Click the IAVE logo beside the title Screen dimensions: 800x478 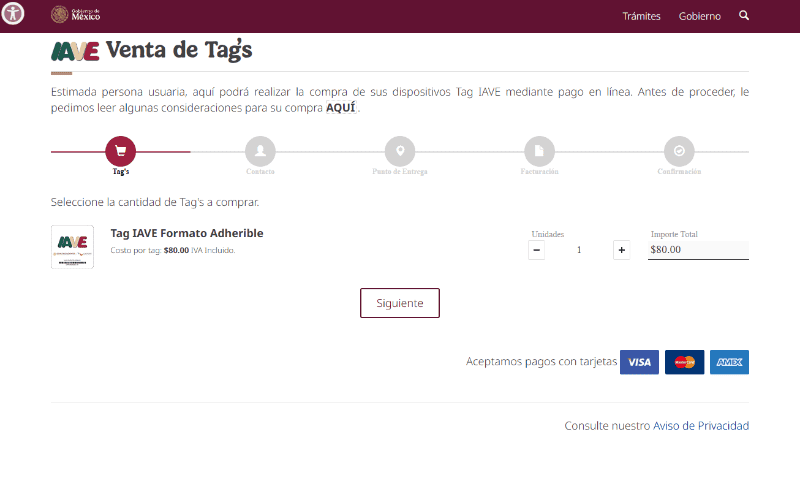point(75,51)
